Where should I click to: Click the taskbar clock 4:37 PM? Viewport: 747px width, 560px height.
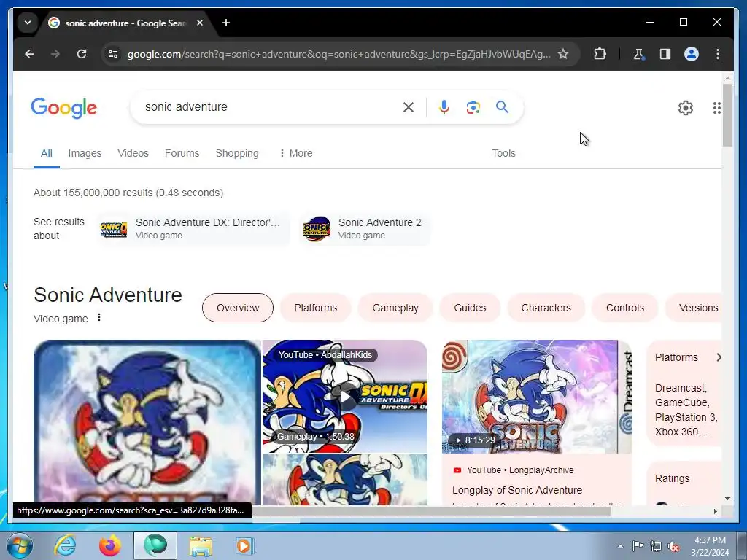(710, 540)
